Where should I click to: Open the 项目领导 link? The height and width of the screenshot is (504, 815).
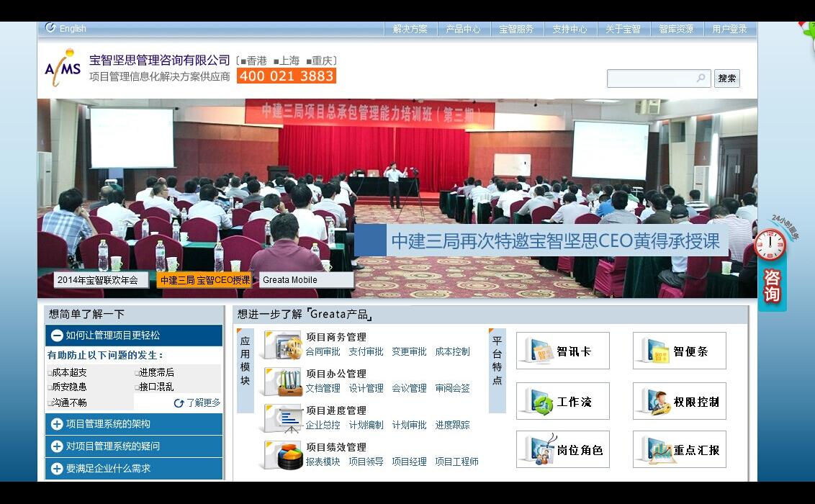click(x=366, y=462)
